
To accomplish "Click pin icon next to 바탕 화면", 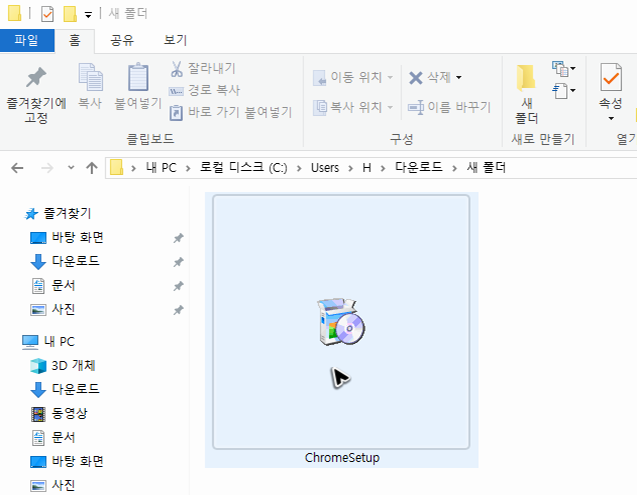I will (x=178, y=238).
